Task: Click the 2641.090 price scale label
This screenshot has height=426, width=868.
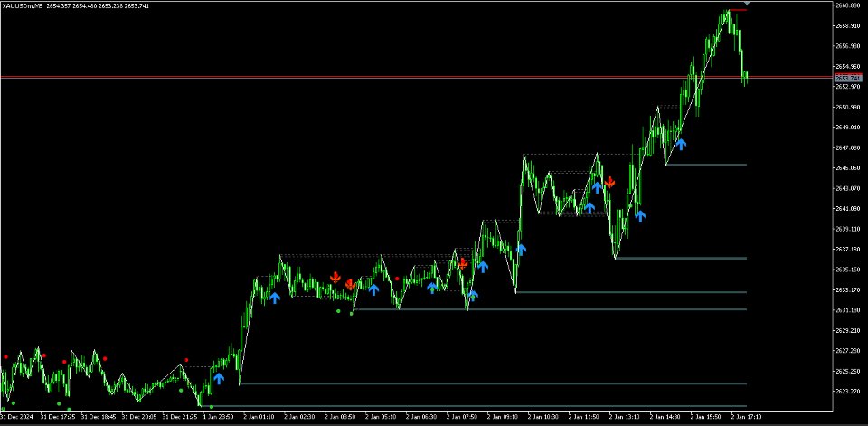Action: [x=847, y=209]
